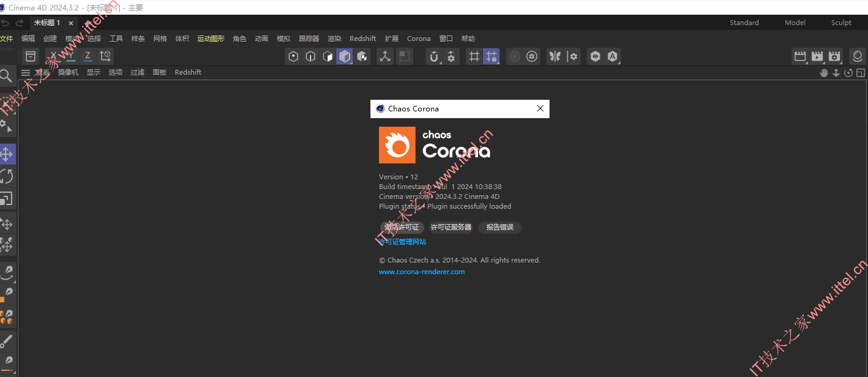Open the www.corona-renderer.com link
This screenshot has height=377, width=868.
[422, 272]
